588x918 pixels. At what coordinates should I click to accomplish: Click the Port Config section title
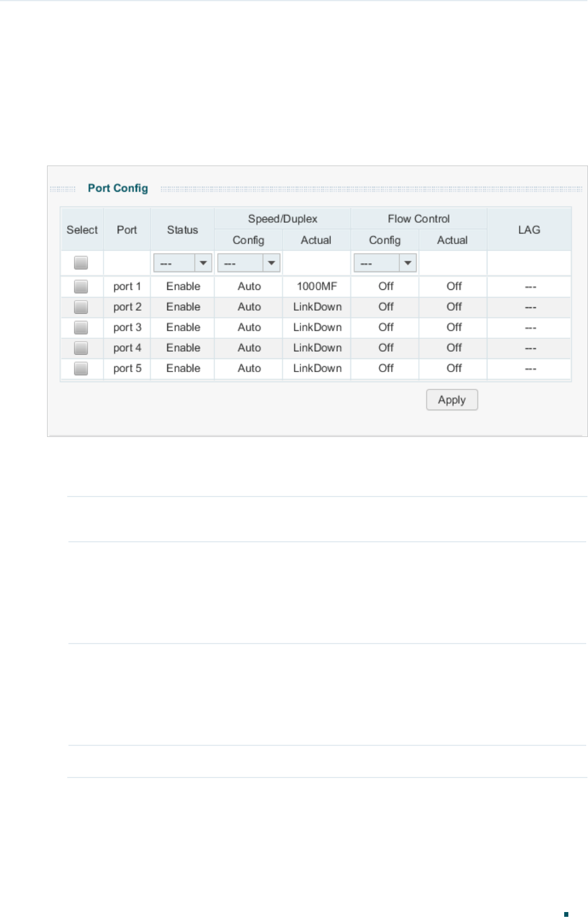coord(118,188)
